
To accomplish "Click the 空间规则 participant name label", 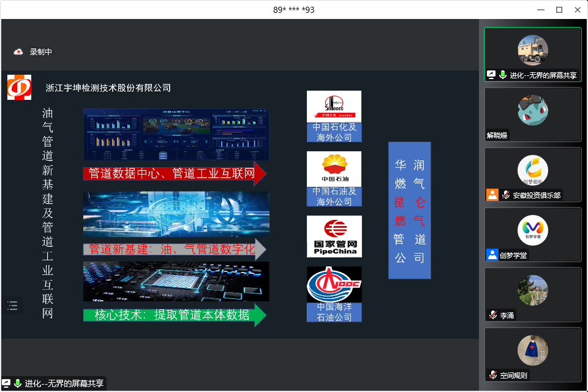I will (514, 375).
